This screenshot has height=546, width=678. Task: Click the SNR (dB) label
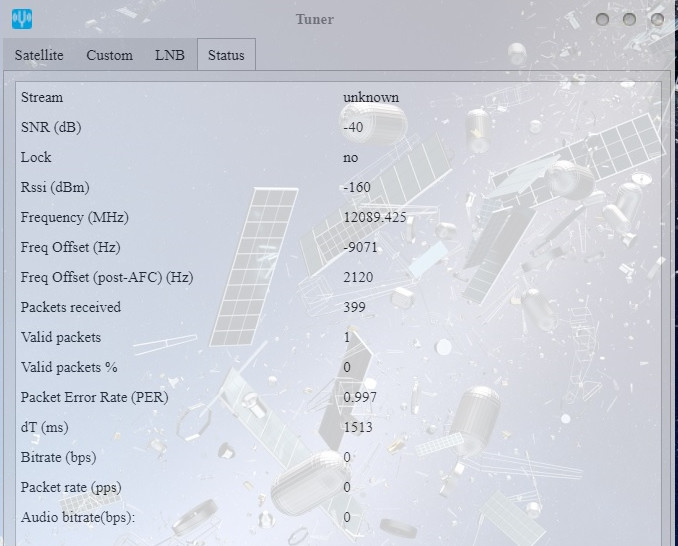tap(51, 127)
